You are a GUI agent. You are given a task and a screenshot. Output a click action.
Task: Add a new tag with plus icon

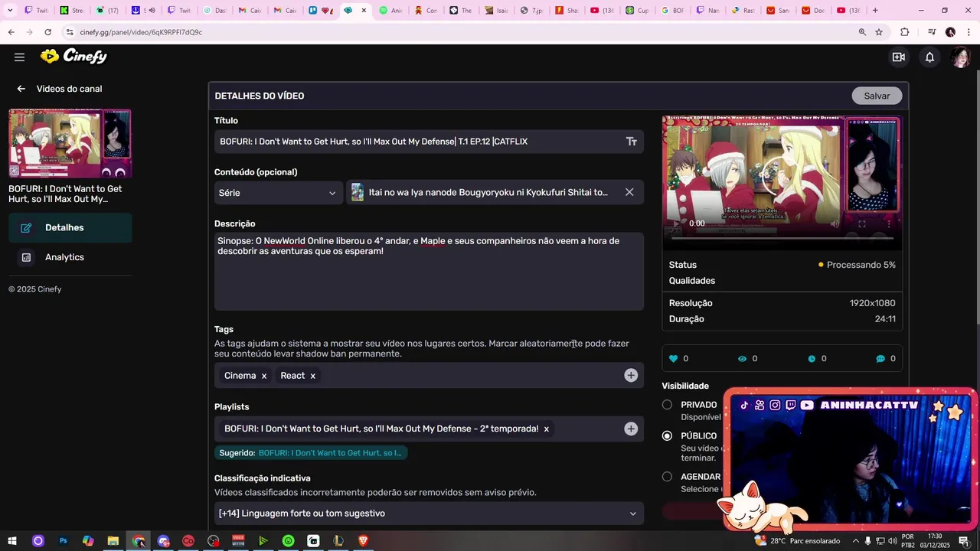click(x=631, y=375)
